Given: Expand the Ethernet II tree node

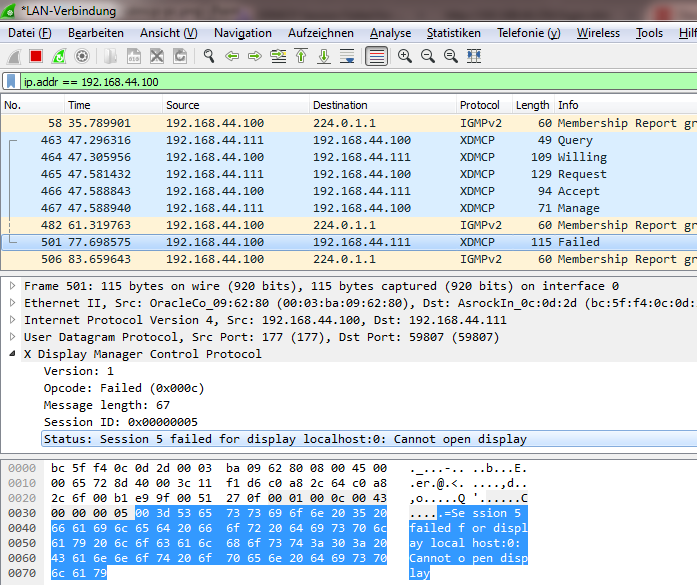Looking at the screenshot, I should (x=12, y=303).
